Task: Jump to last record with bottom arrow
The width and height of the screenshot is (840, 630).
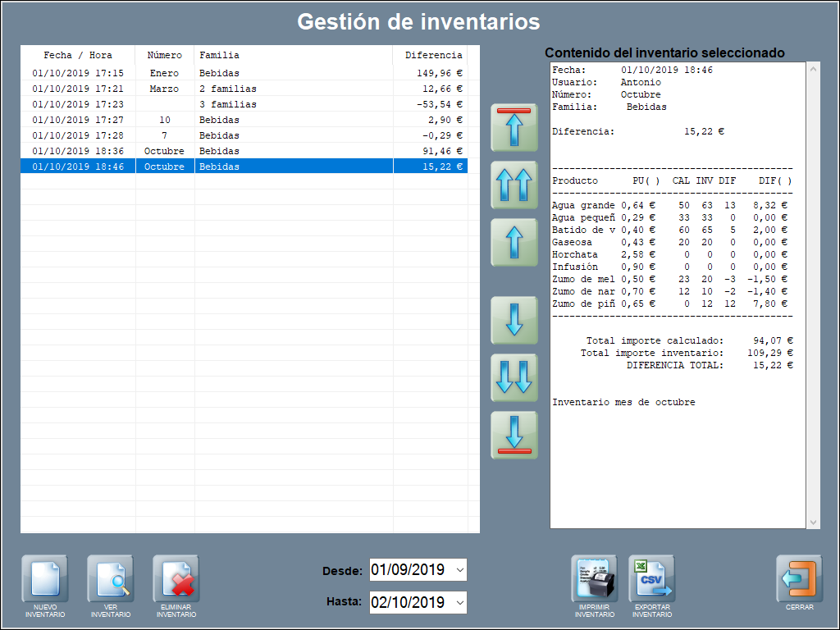Action: pos(514,435)
